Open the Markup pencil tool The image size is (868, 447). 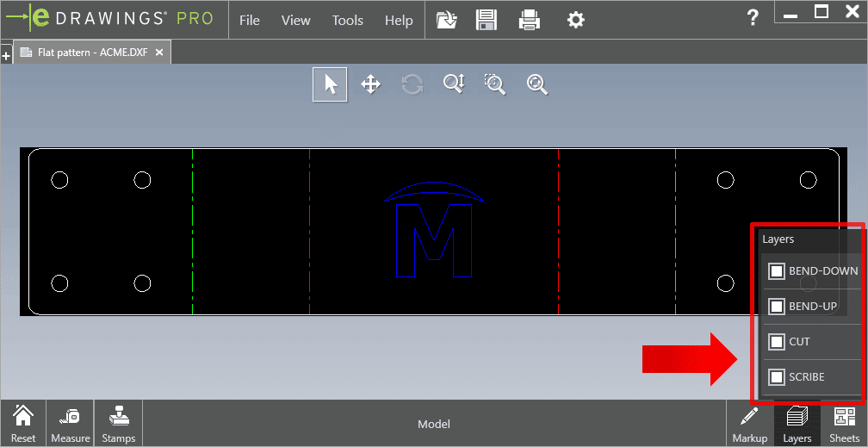749,424
